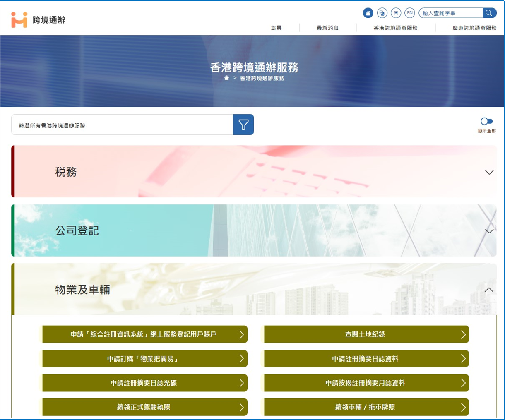Image resolution: width=505 pixels, height=420 pixels.
Task: Click arrow on 查閱土地紀錄 button
Action: point(463,334)
